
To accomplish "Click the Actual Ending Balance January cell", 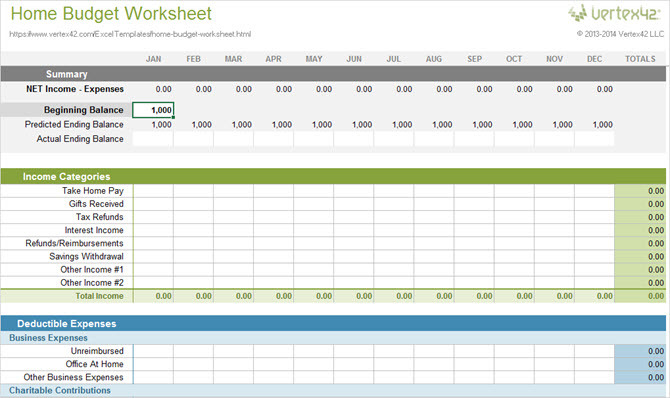I will (153, 139).
